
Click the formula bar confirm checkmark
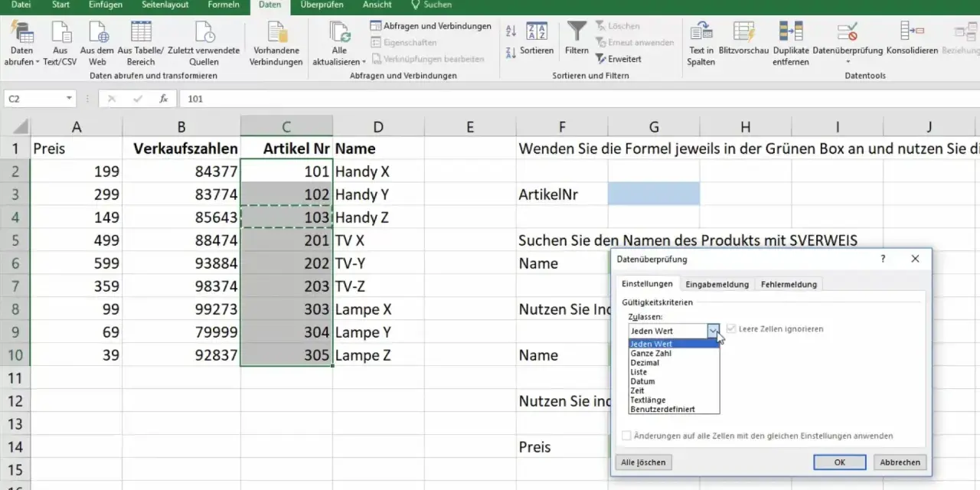click(x=138, y=99)
